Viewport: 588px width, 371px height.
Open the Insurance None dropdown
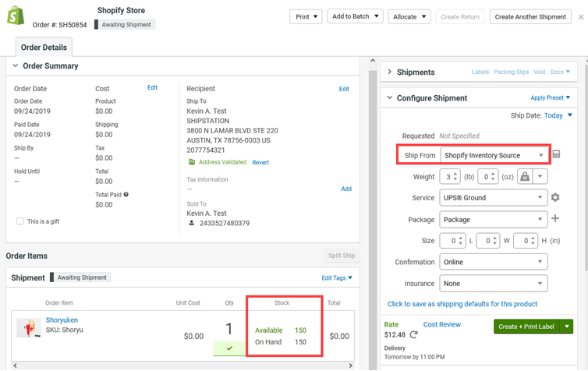coord(494,284)
